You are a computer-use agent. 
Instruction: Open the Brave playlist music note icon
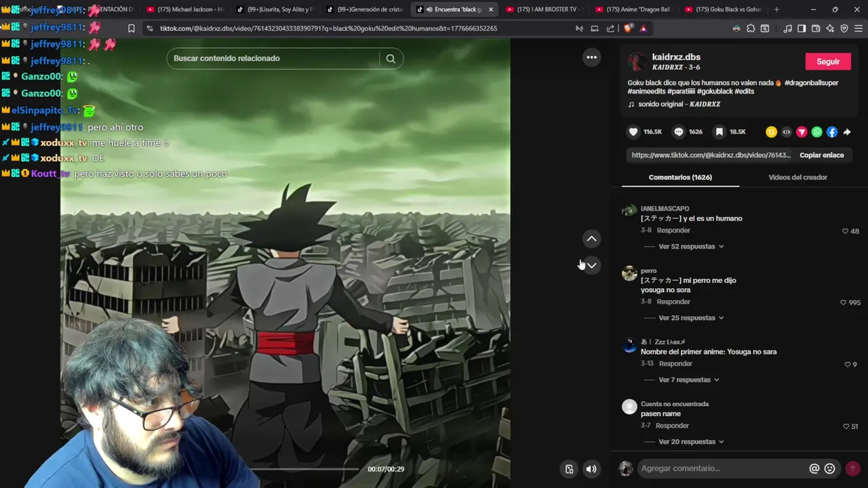click(x=787, y=28)
